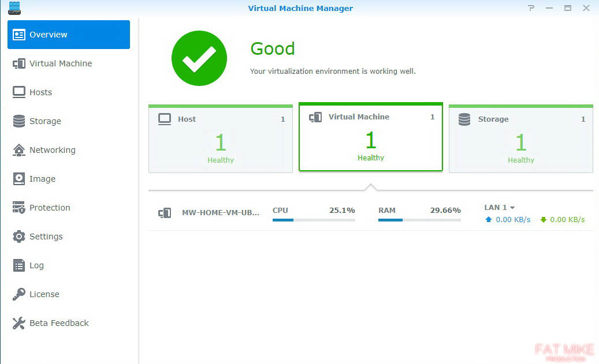Open the License section label

tap(44, 294)
